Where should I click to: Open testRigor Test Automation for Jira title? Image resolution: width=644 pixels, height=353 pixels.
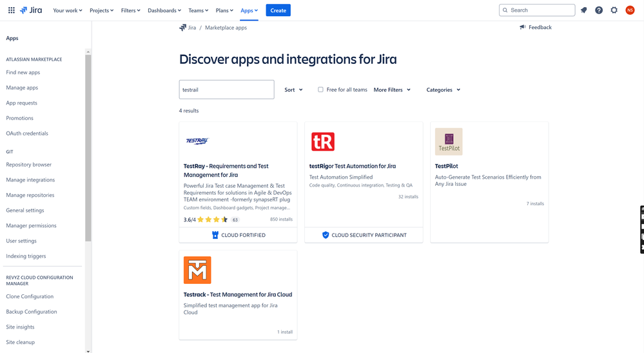(x=353, y=166)
